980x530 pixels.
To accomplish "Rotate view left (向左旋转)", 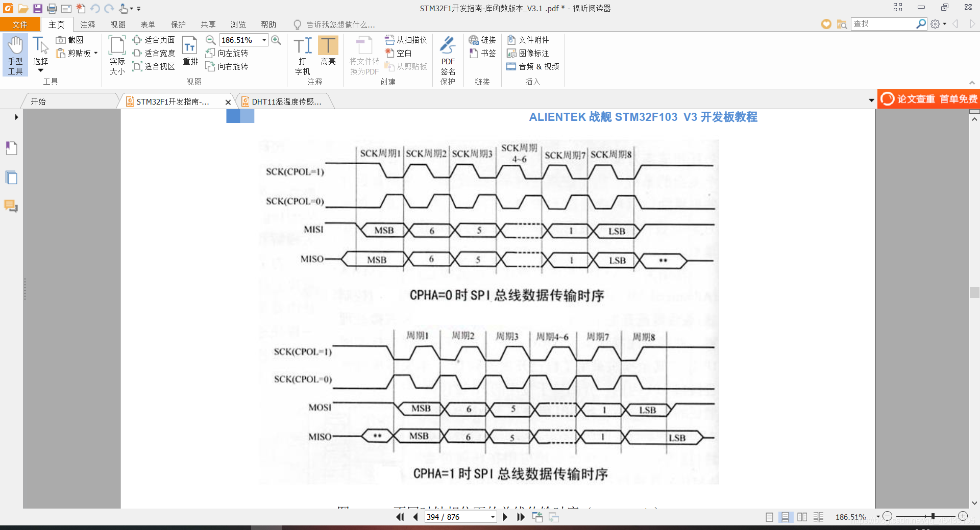I will [227, 53].
